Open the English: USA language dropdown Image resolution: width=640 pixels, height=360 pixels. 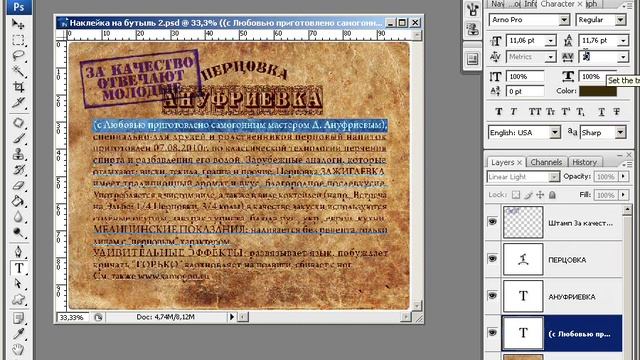click(555, 132)
